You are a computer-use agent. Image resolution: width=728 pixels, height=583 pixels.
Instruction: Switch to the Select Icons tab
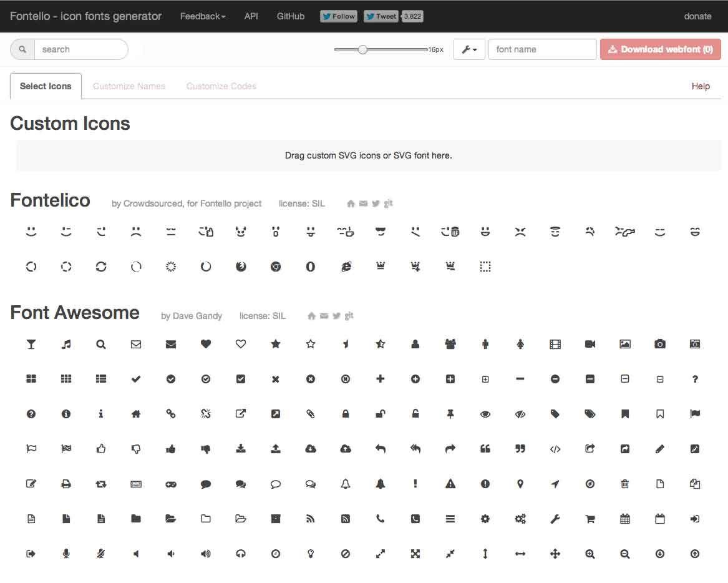(46, 86)
